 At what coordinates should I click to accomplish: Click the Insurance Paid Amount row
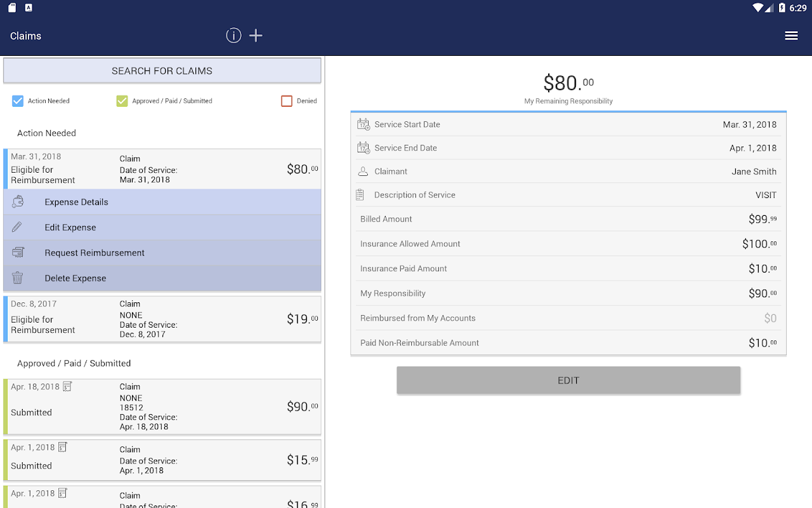tap(568, 269)
